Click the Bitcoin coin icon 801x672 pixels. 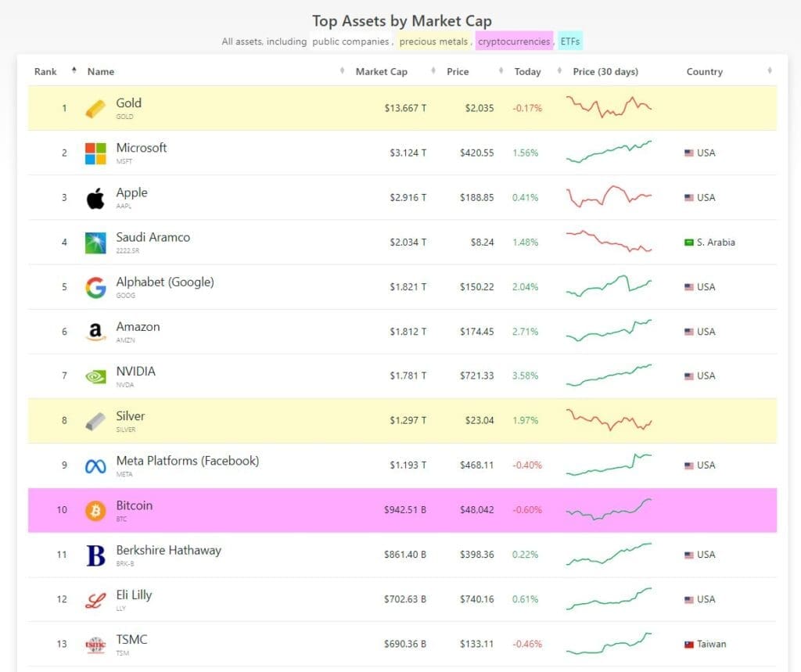pyautogui.click(x=95, y=511)
